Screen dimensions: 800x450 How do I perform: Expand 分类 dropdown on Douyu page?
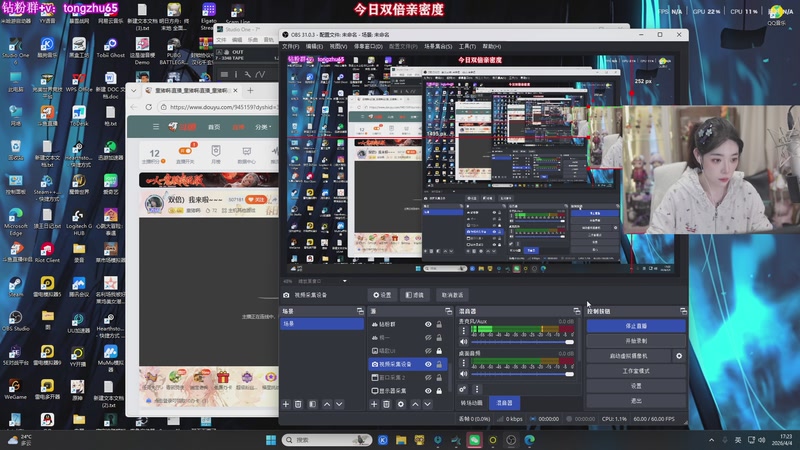pyautogui.click(x=263, y=127)
